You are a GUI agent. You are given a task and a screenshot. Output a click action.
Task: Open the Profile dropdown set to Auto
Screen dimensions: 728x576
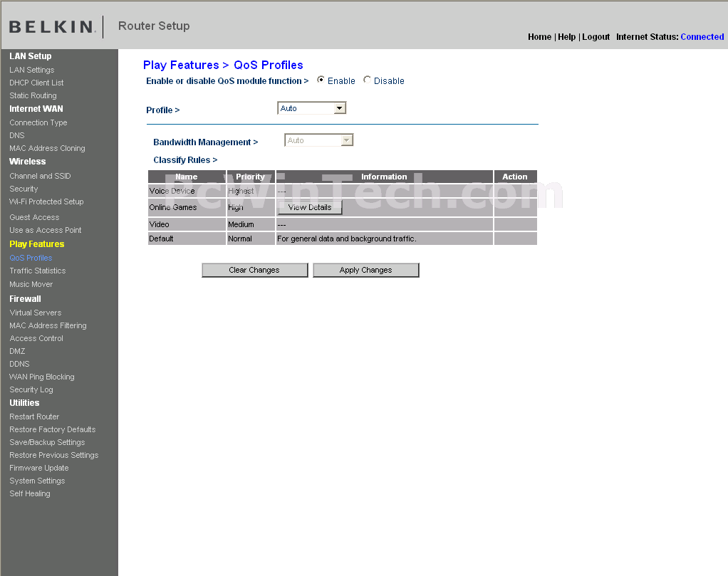pyautogui.click(x=311, y=108)
